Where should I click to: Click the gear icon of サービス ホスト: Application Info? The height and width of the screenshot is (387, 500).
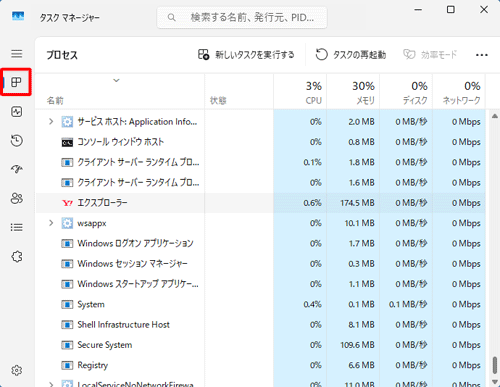[x=67, y=122]
